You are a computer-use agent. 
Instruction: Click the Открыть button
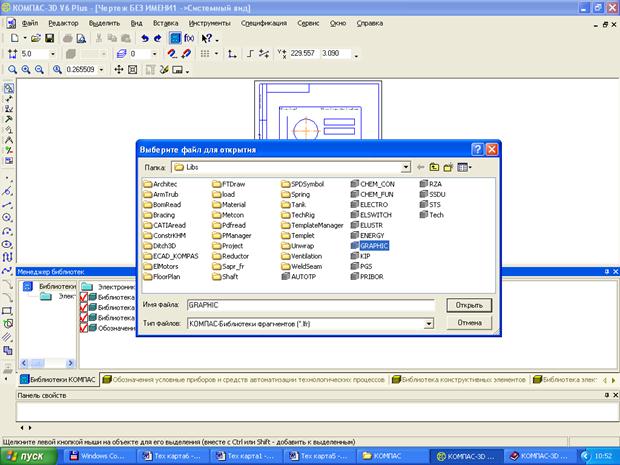(469, 305)
